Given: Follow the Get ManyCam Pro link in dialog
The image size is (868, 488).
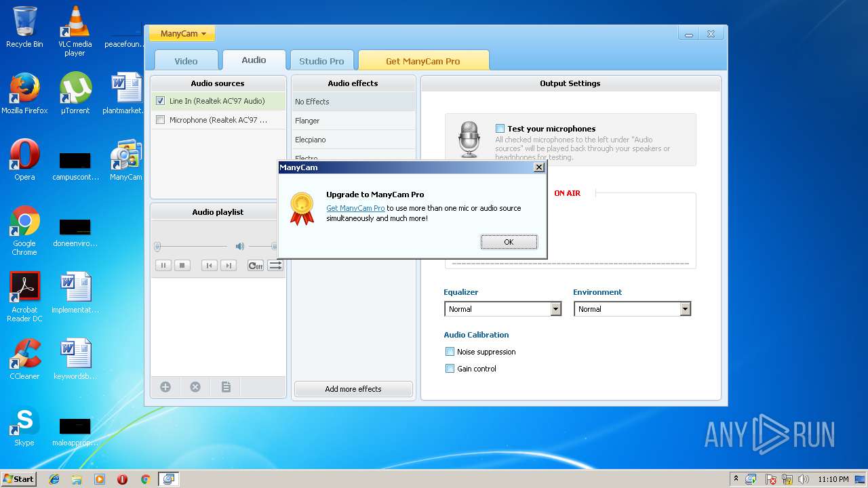Looking at the screenshot, I should coord(355,208).
